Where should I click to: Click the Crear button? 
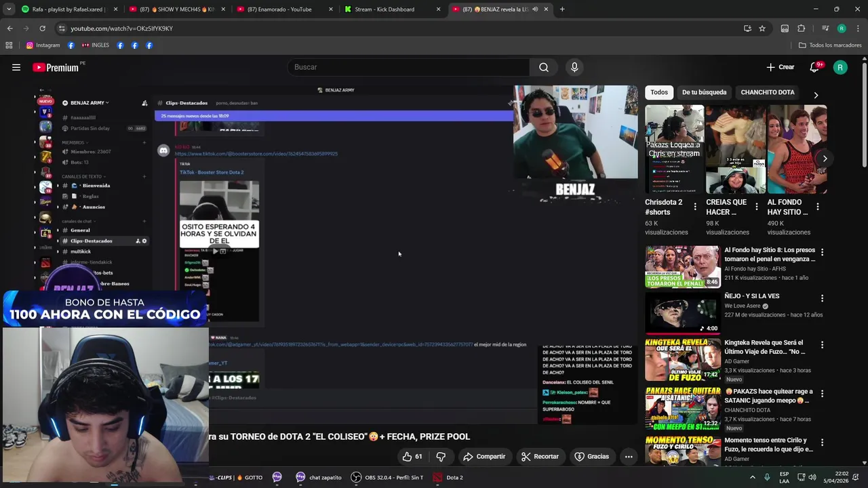pyautogui.click(x=781, y=67)
